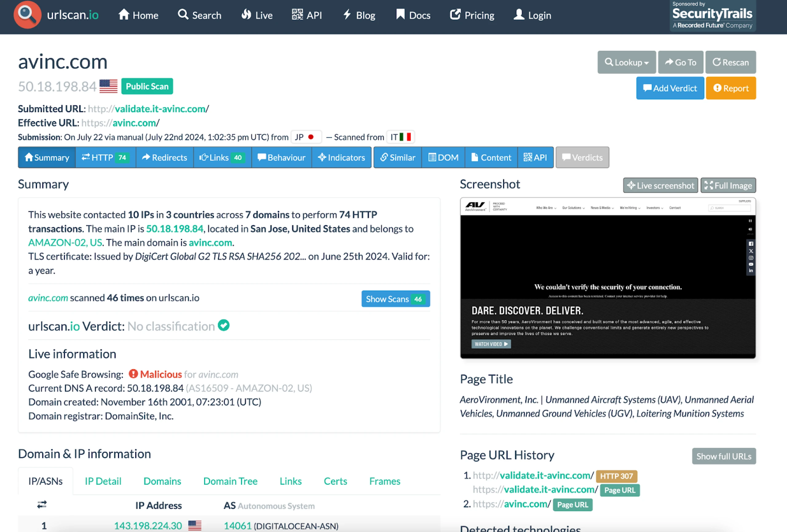The height and width of the screenshot is (532, 787).
Task: Open the Links tab under Domain & IP information
Action: tap(291, 481)
